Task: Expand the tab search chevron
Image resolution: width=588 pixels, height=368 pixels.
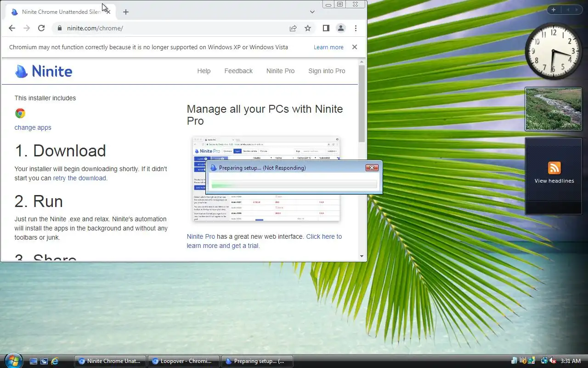Action: (x=312, y=12)
